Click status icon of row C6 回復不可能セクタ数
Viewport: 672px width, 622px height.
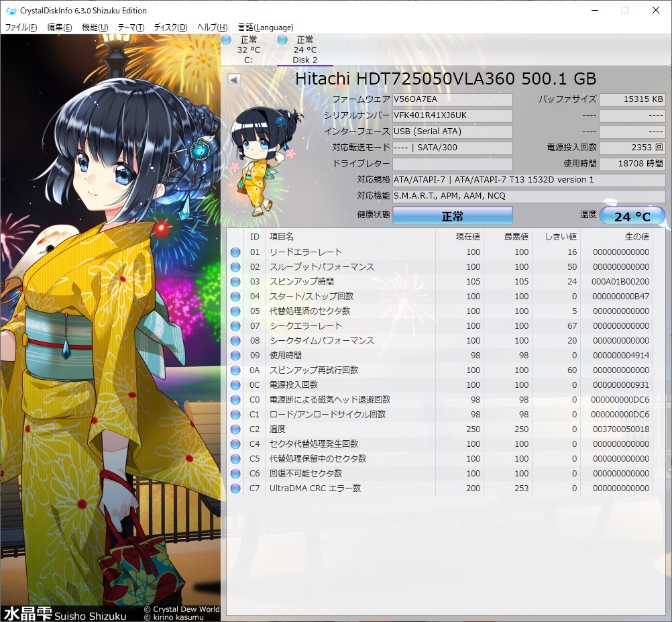click(235, 474)
